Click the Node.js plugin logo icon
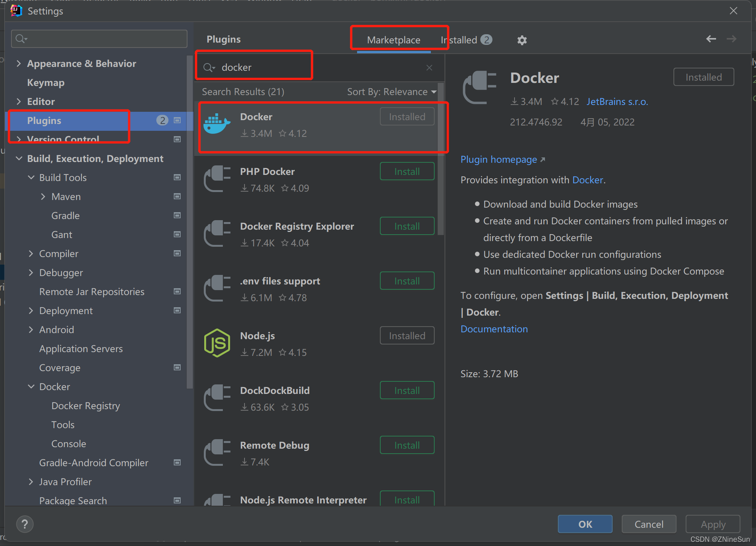This screenshot has width=756, height=546. (217, 343)
